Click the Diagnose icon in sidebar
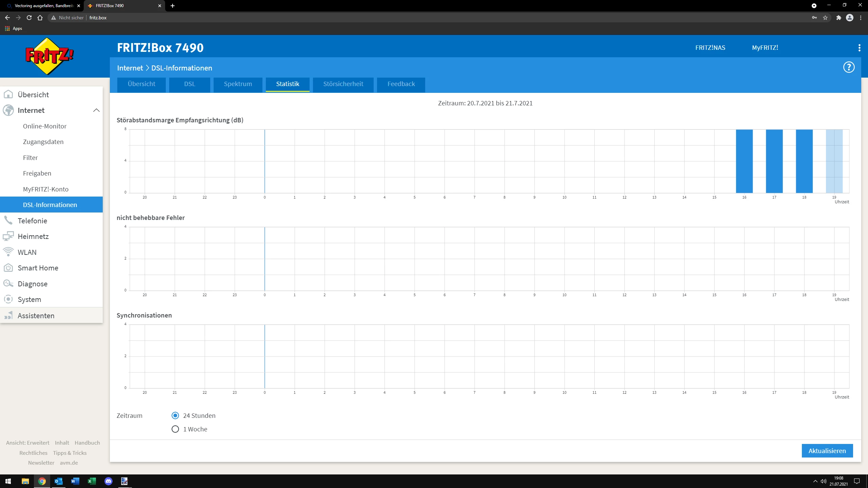The height and width of the screenshot is (488, 868). tap(8, 284)
